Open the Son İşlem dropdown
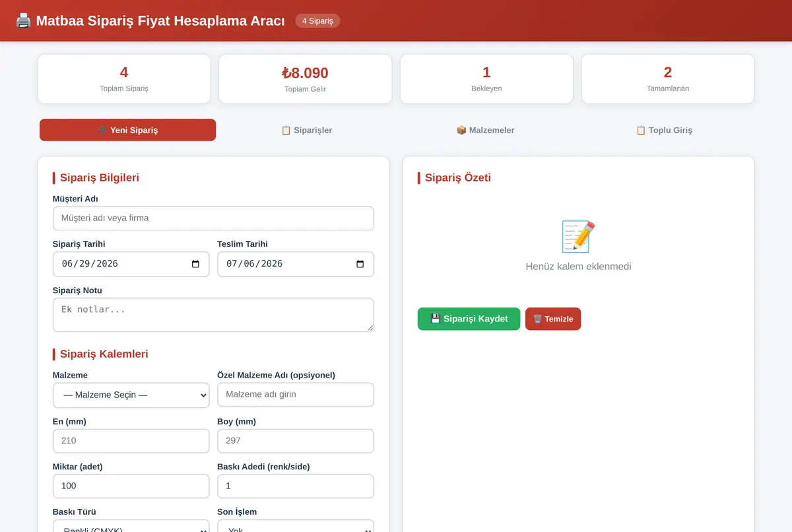 296,526
